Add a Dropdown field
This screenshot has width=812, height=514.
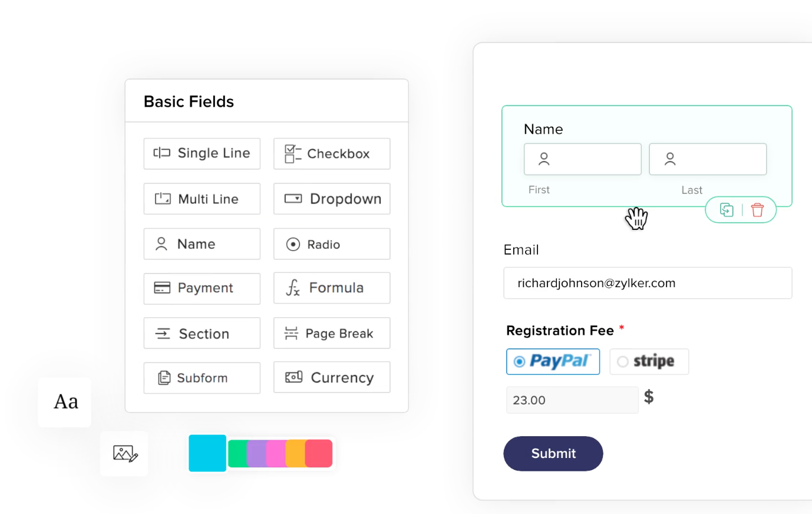[331, 199]
